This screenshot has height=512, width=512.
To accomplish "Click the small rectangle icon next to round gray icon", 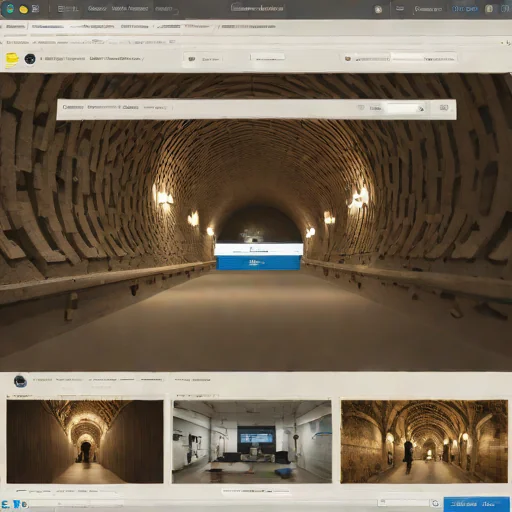I will [x=400, y=9].
